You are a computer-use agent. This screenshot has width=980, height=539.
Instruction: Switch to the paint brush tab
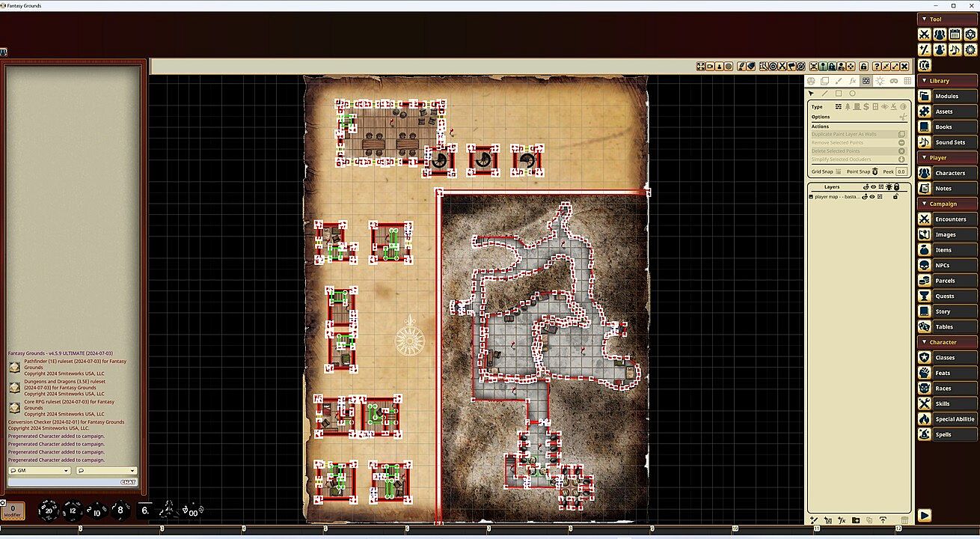(838, 81)
